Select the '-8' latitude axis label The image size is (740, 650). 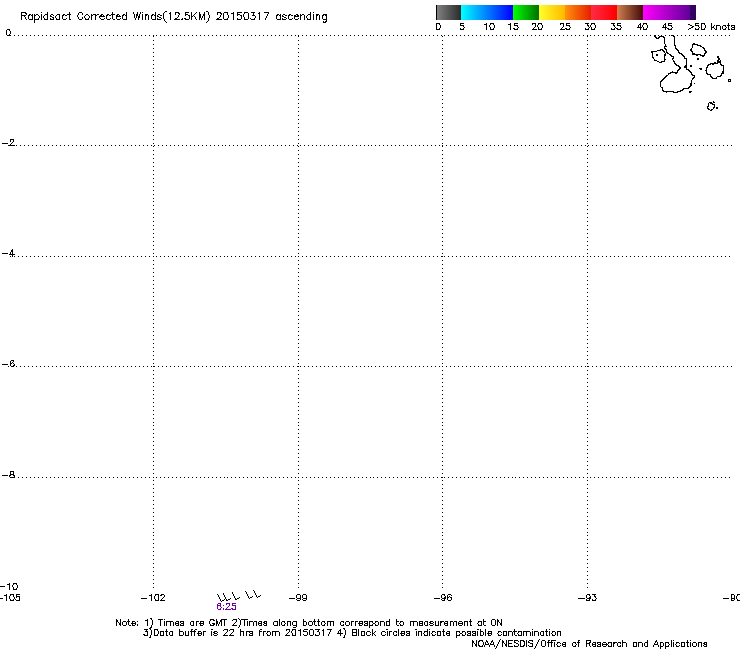click(8, 474)
